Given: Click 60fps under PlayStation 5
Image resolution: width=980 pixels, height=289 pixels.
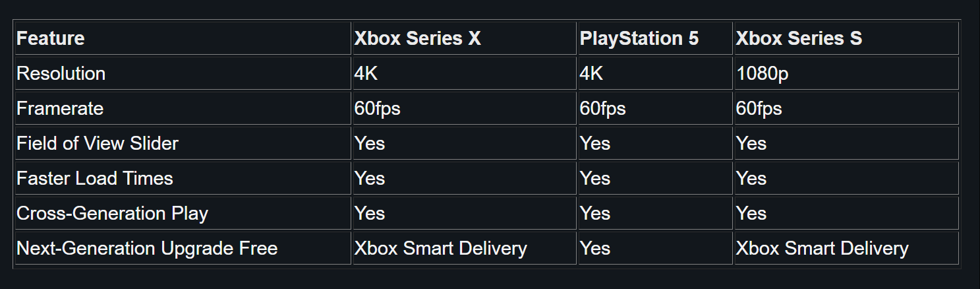Looking at the screenshot, I should pyautogui.click(x=603, y=108).
